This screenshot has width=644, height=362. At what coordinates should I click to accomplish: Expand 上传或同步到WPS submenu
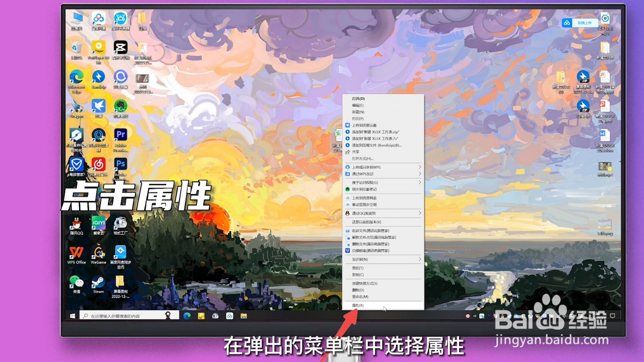click(383, 167)
